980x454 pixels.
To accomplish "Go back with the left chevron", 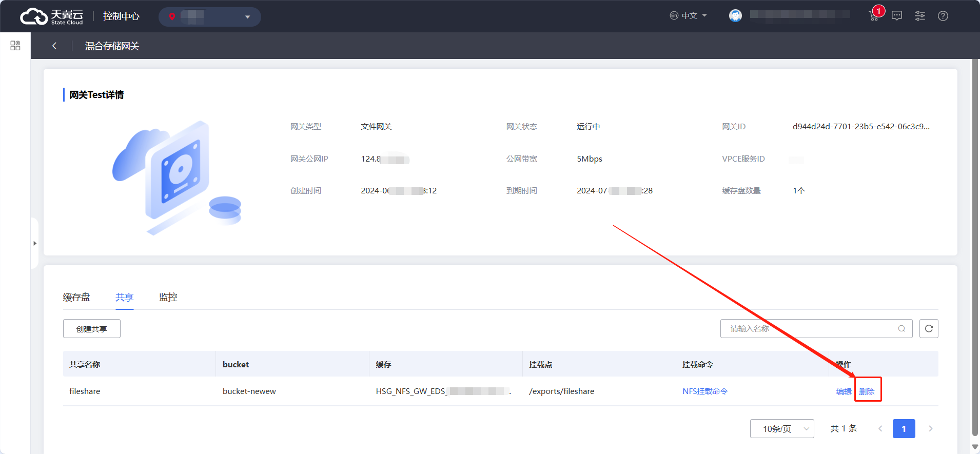I will [x=54, y=46].
